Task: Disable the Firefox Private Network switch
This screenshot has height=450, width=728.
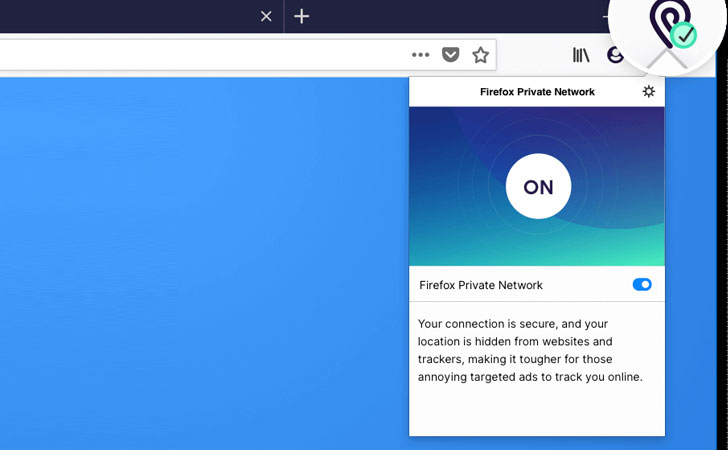Action: click(x=642, y=285)
